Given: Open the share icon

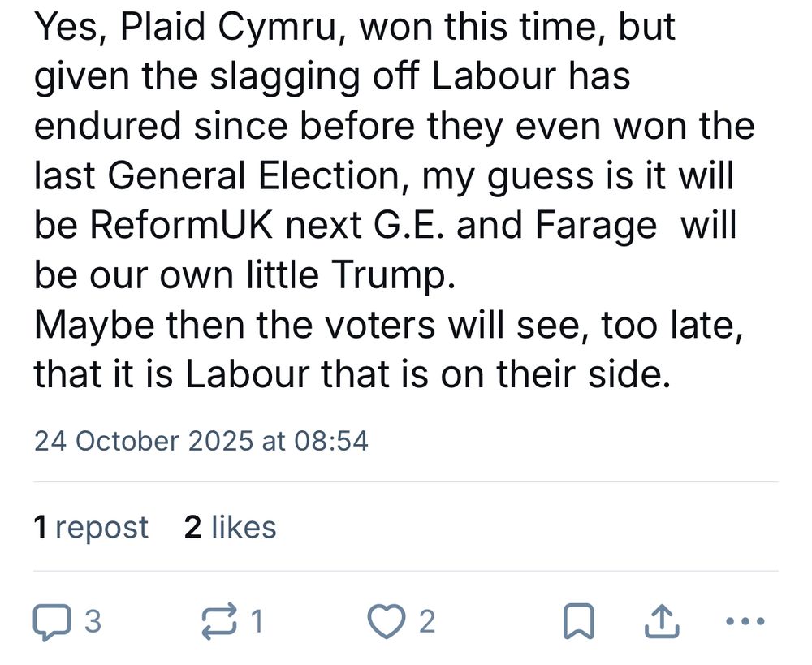Looking at the screenshot, I should (662, 622).
